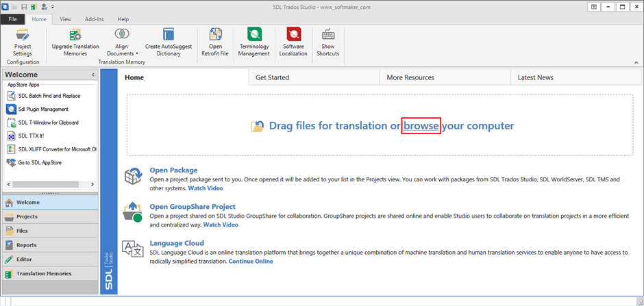Click the Open Package heading link

174,170
